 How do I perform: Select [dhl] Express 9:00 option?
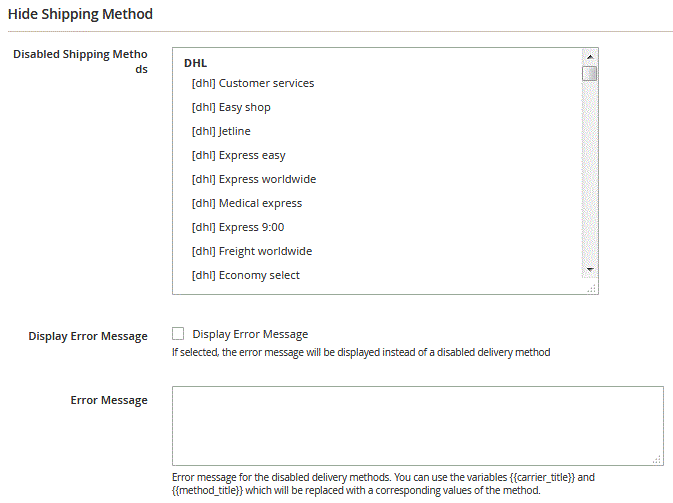pyautogui.click(x=238, y=227)
